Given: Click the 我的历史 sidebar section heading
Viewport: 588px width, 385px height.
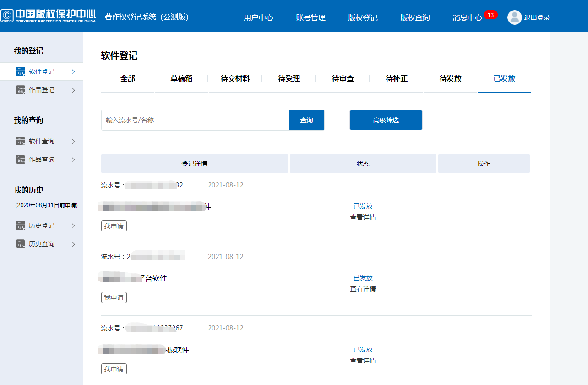Looking at the screenshot, I should tap(28, 190).
